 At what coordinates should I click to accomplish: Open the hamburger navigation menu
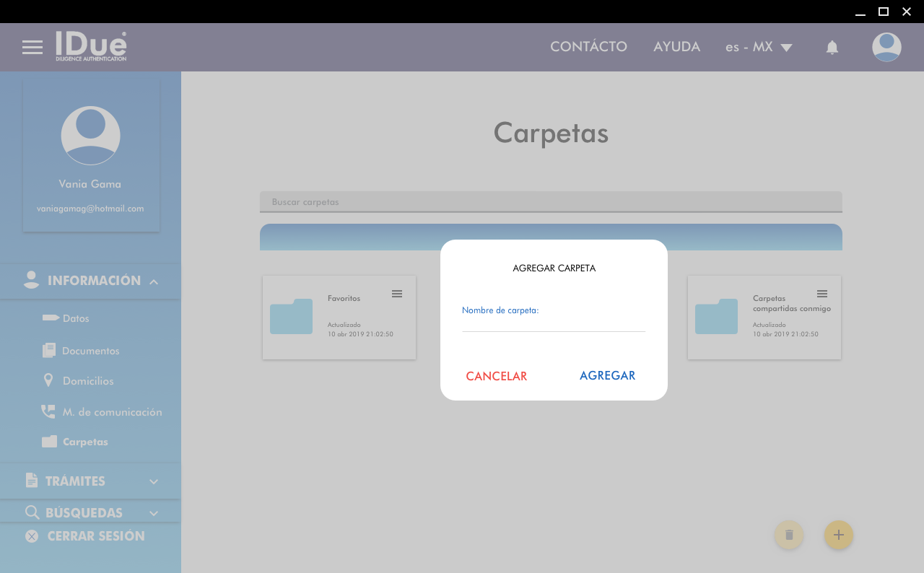click(32, 48)
